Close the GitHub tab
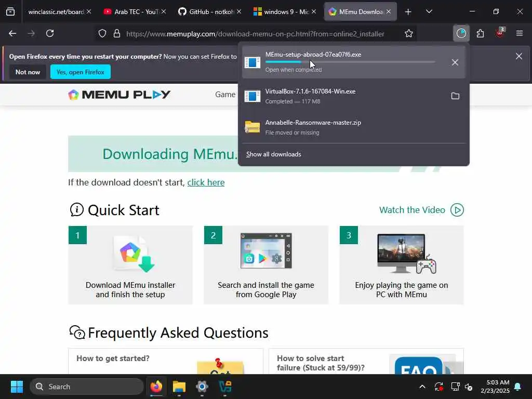532x399 pixels. click(239, 12)
